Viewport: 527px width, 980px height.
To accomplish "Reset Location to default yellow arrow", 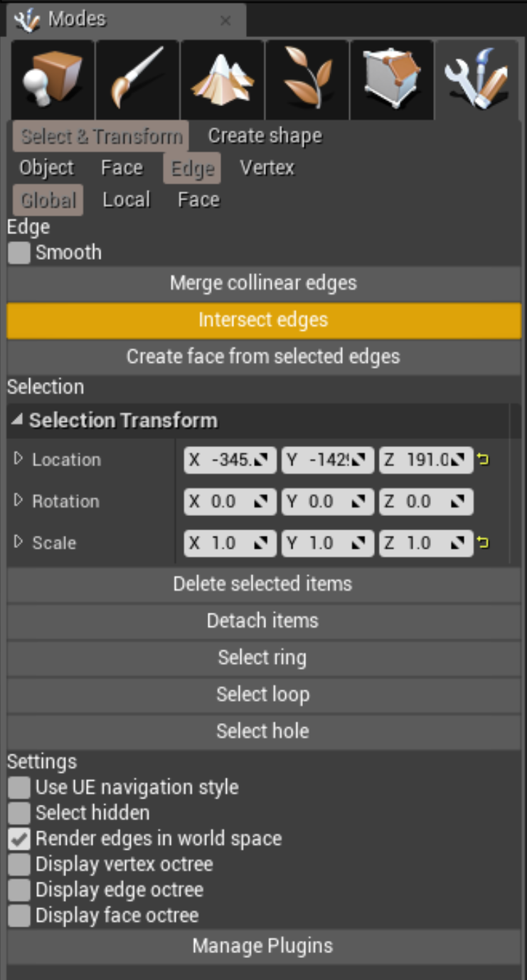I will (x=484, y=460).
